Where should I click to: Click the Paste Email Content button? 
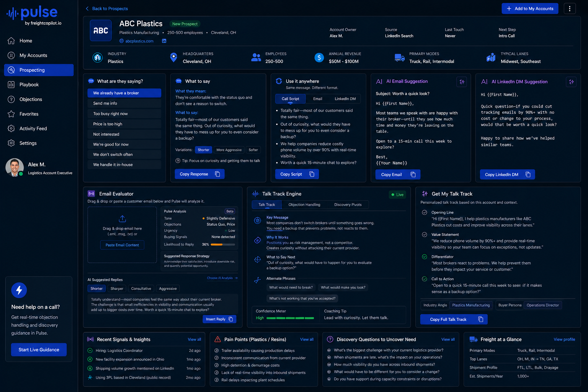(x=122, y=245)
